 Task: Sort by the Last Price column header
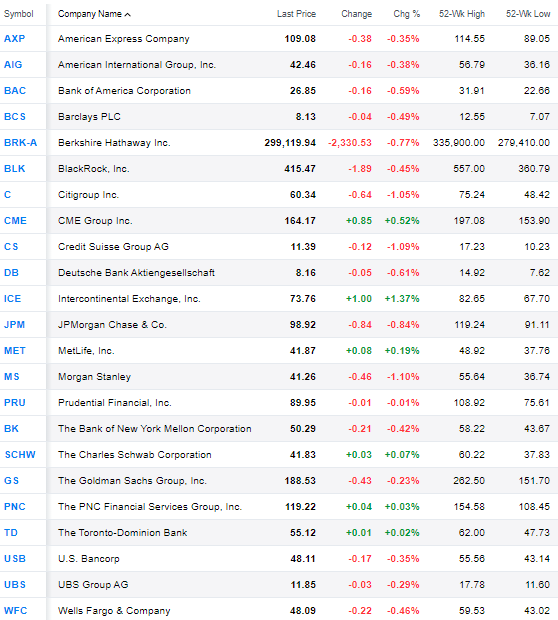(296, 14)
